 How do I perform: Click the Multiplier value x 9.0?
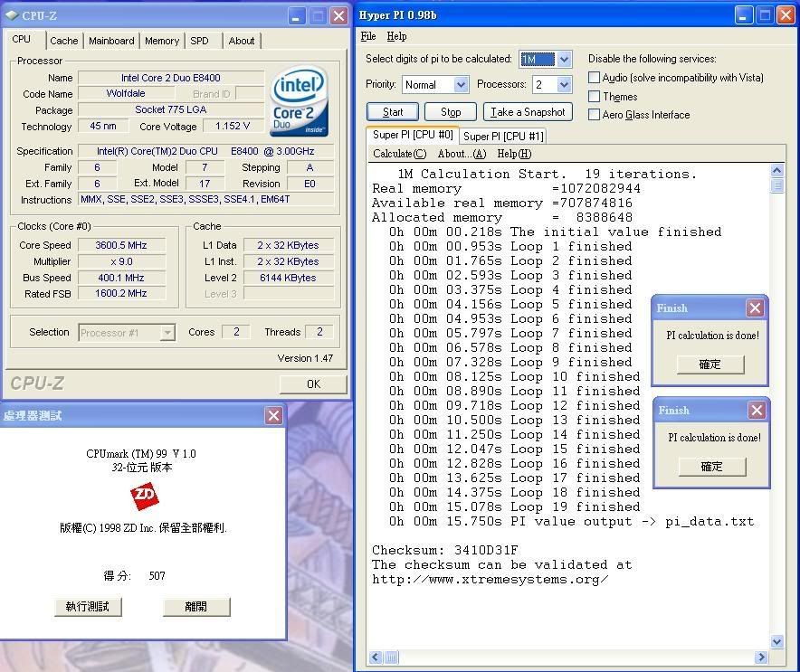[x=121, y=261]
